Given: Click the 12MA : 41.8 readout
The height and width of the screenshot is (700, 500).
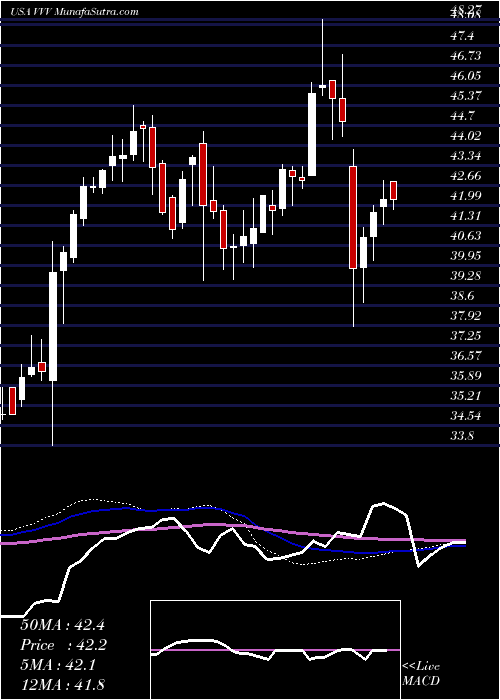Looking at the screenshot, I should 62,684.
